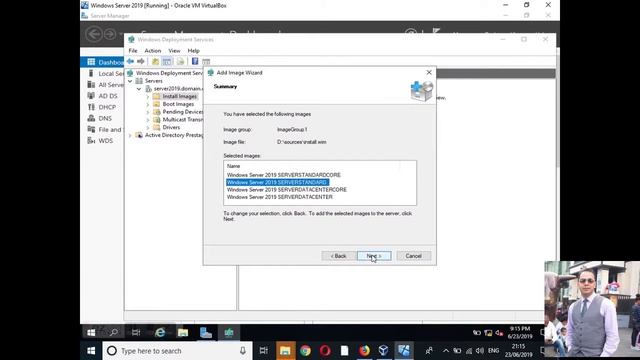Image resolution: width=640 pixels, height=360 pixels.
Task: Click Server Manager back navigation arrow
Action: [x=94, y=34]
